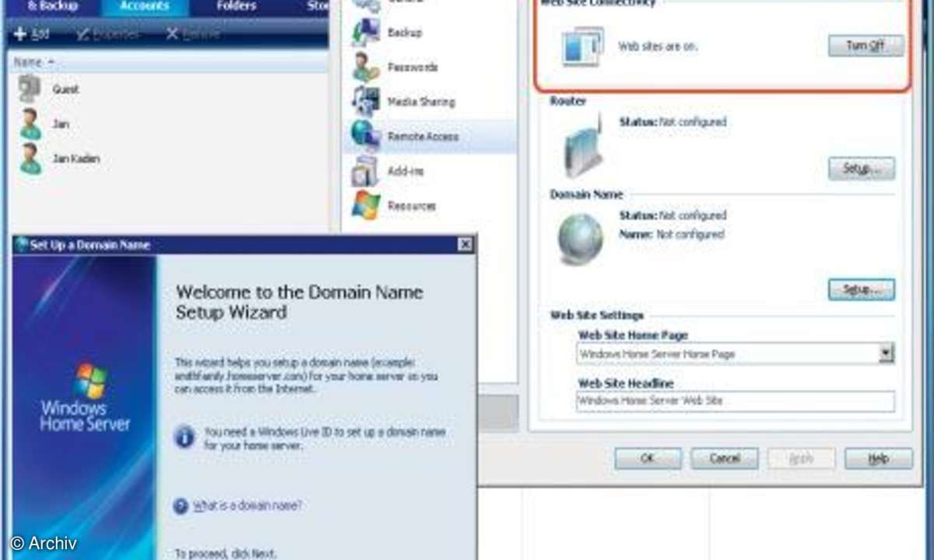
Task: Click the information icon in wizard
Action: click(x=184, y=436)
